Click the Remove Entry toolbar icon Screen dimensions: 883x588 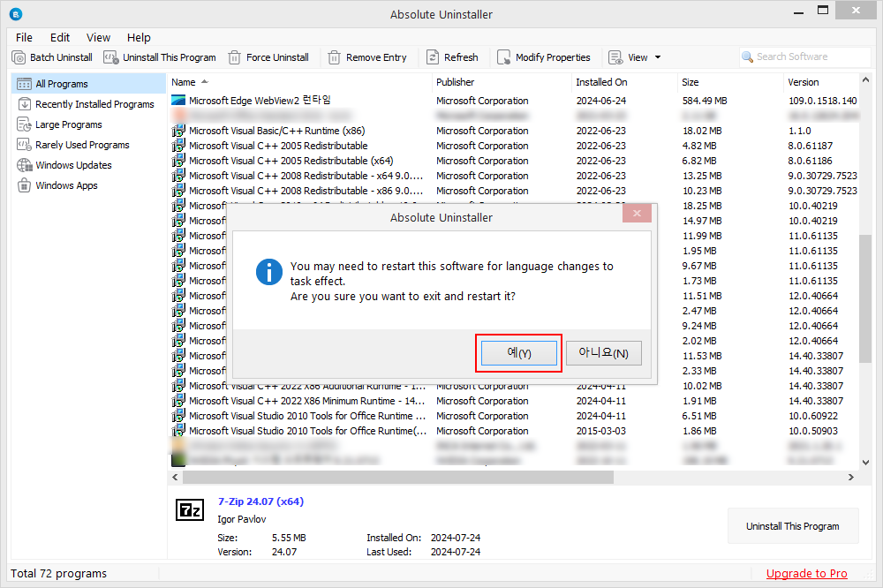click(x=334, y=57)
